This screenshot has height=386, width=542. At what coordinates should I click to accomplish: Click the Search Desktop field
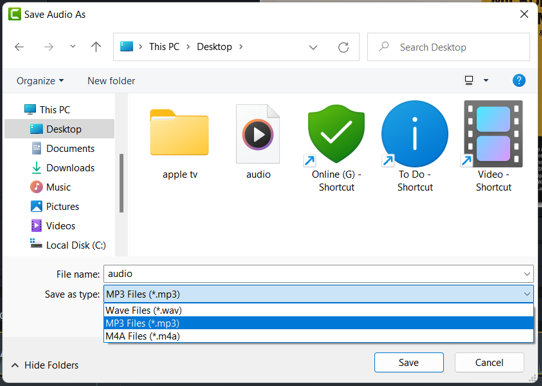[448, 47]
